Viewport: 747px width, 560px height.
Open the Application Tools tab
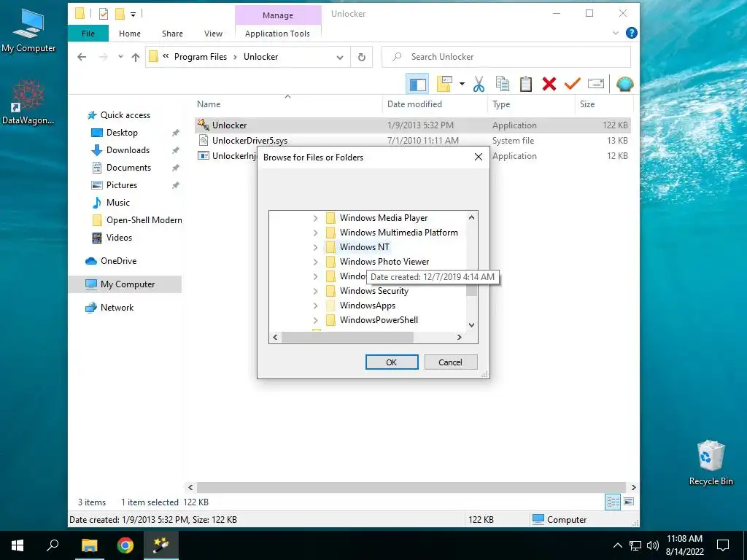click(277, 34)
